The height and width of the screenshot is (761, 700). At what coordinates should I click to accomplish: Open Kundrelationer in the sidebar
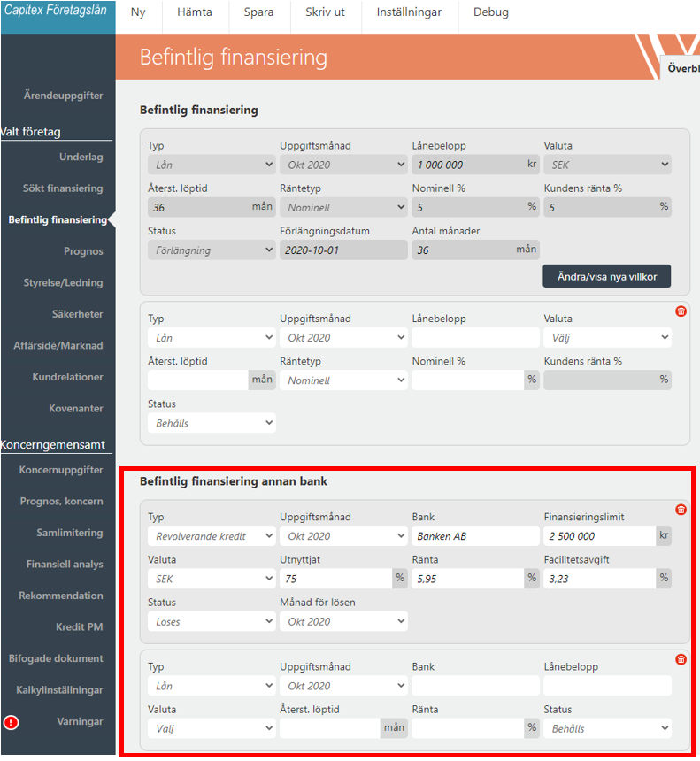[67, 377]
